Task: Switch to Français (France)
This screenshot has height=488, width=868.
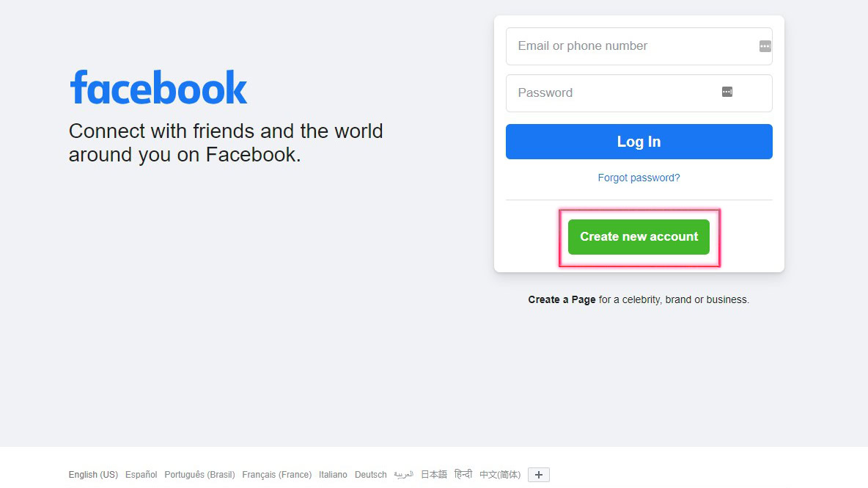Action: click(x=276, y=475)
